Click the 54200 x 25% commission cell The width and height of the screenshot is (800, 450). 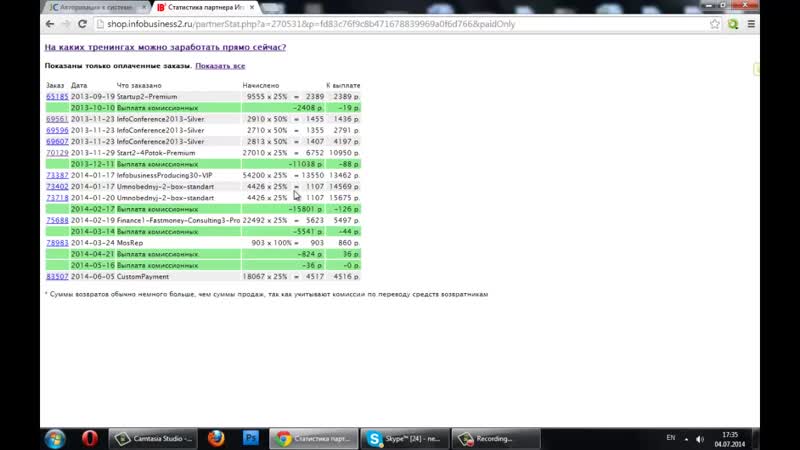pyautogui.click(x=265, y=175)
